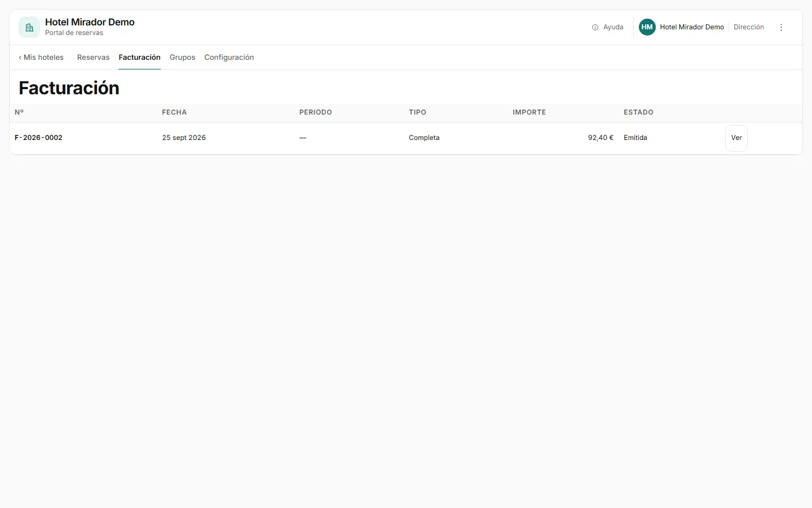Click the HM avatar circle
This screenshot has width=812, height=508.
647,27
